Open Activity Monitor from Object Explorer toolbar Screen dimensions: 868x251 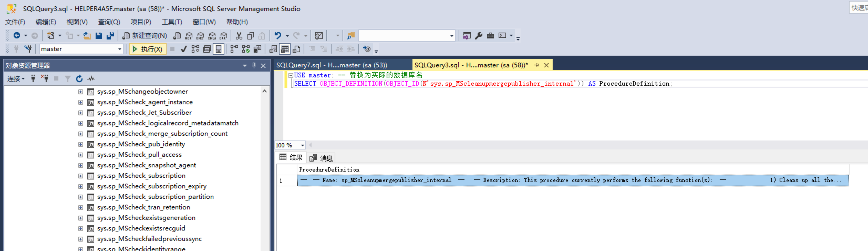pos(91,79)
